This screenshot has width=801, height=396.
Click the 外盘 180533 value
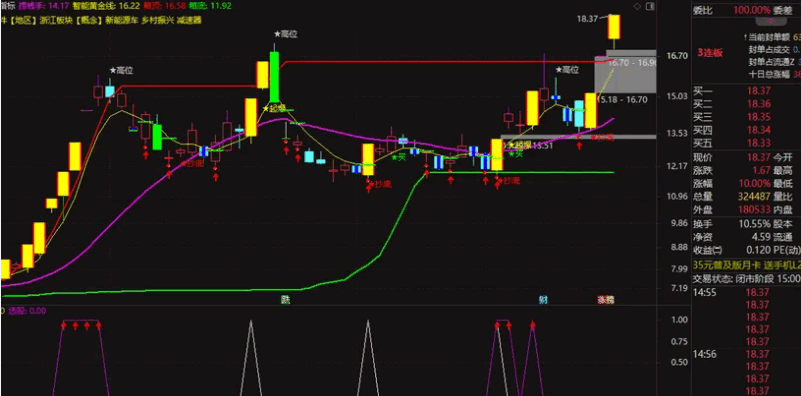point(755,209)
